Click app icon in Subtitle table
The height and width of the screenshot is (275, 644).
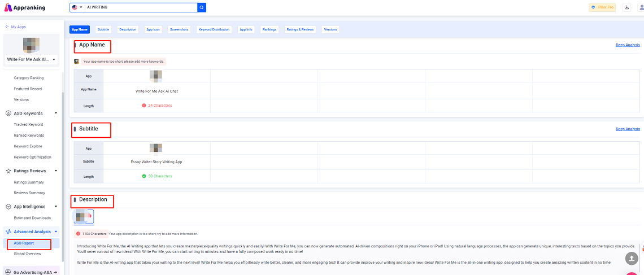point(156,149)
